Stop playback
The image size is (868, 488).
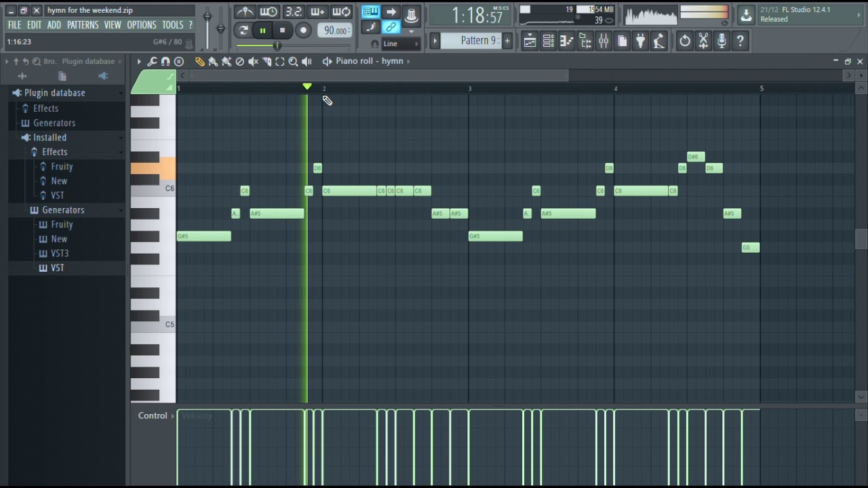282,30
